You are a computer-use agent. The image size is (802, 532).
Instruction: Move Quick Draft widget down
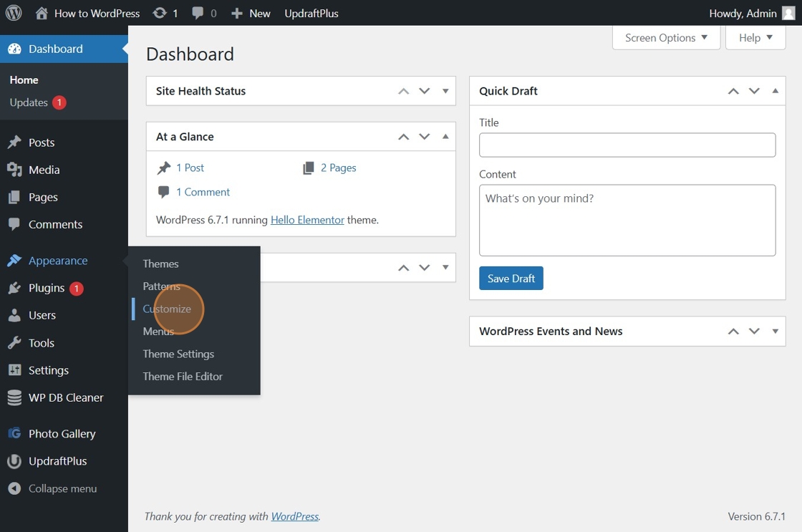(x=755, y=91)
